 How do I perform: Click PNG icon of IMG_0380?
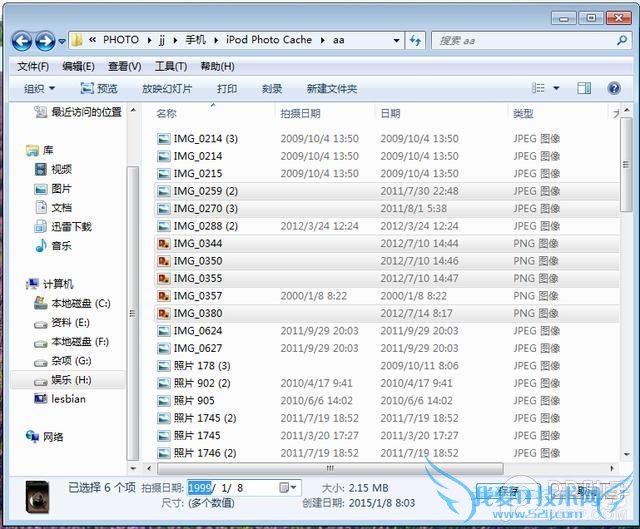[x=164, y=313]
